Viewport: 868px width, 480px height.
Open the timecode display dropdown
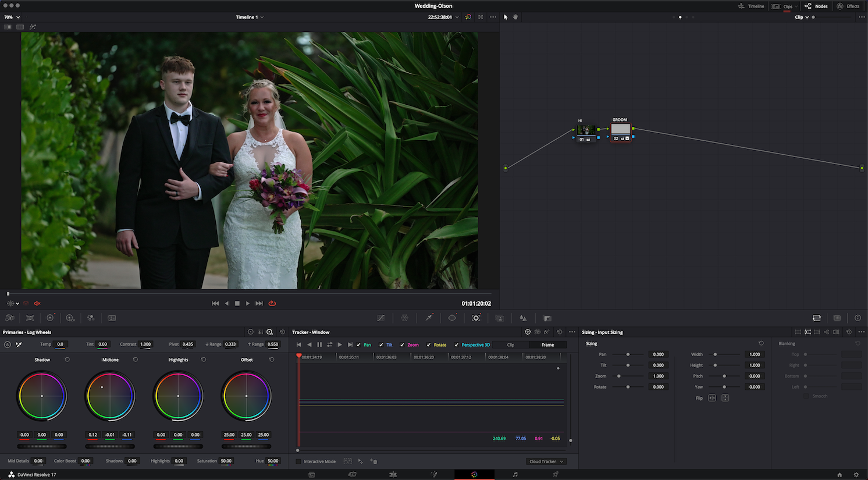tap(457, 17)
